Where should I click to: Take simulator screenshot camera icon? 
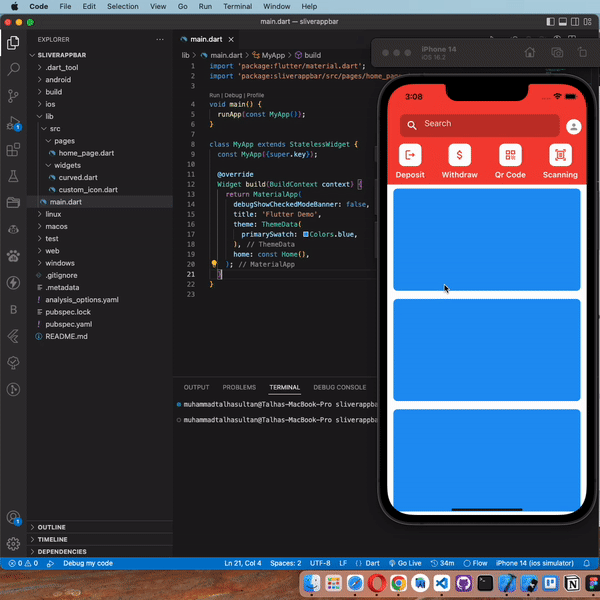(x=557, y=52)
